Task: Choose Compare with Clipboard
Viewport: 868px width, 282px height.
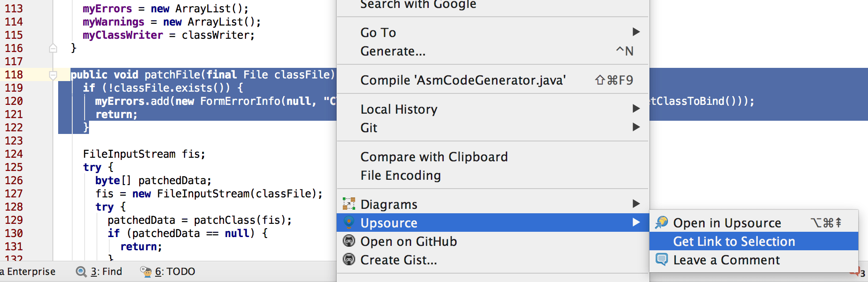Action: tap(434, 156)
